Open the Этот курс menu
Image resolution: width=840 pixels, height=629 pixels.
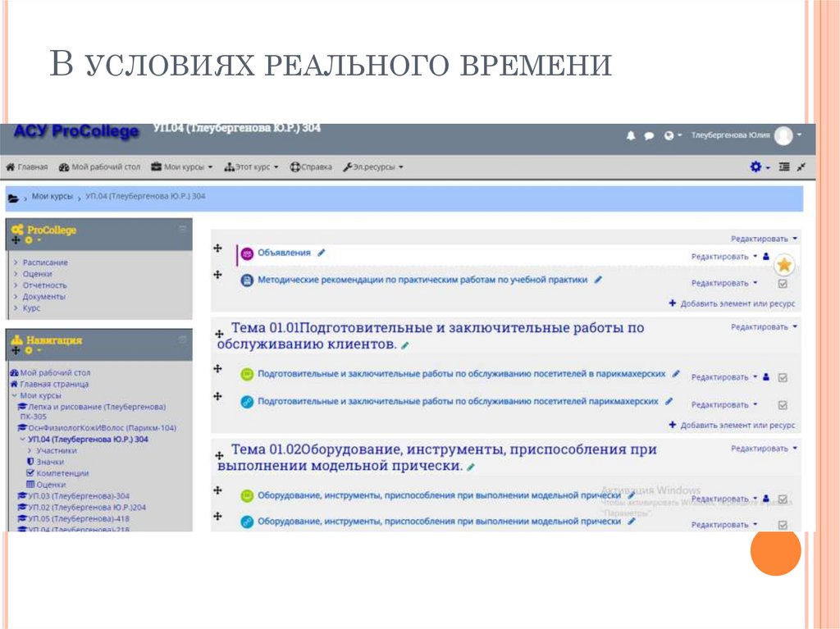251,167
